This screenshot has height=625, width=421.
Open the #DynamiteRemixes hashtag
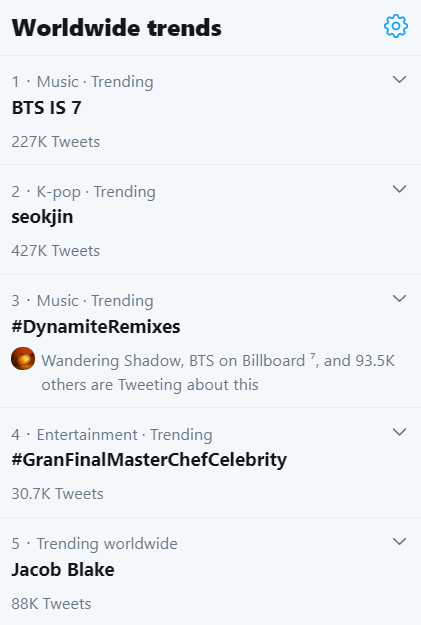96,327
